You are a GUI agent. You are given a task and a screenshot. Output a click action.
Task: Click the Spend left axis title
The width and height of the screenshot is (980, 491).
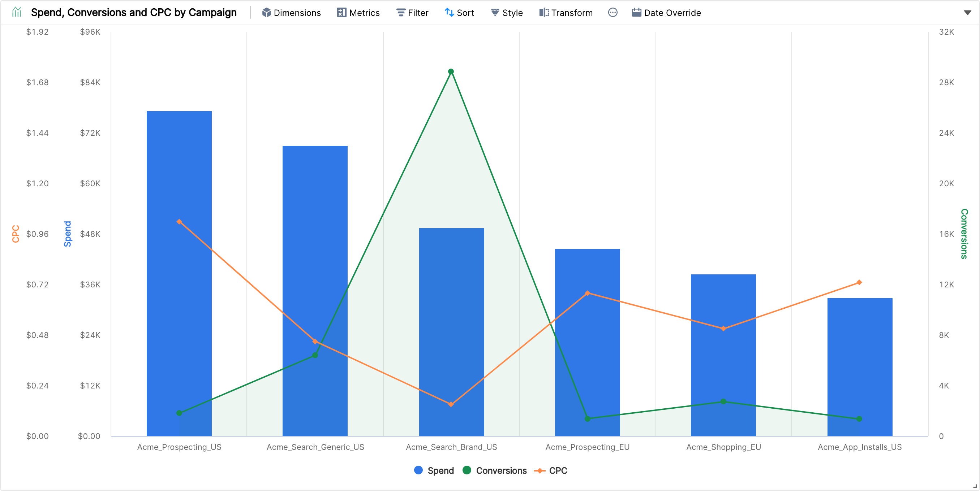[67, 234]
